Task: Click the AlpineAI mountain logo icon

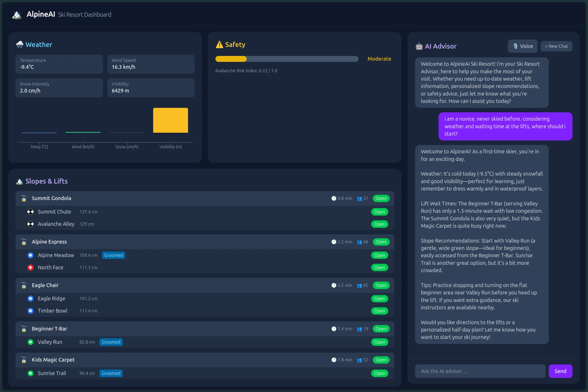Action: pos(17,15)
